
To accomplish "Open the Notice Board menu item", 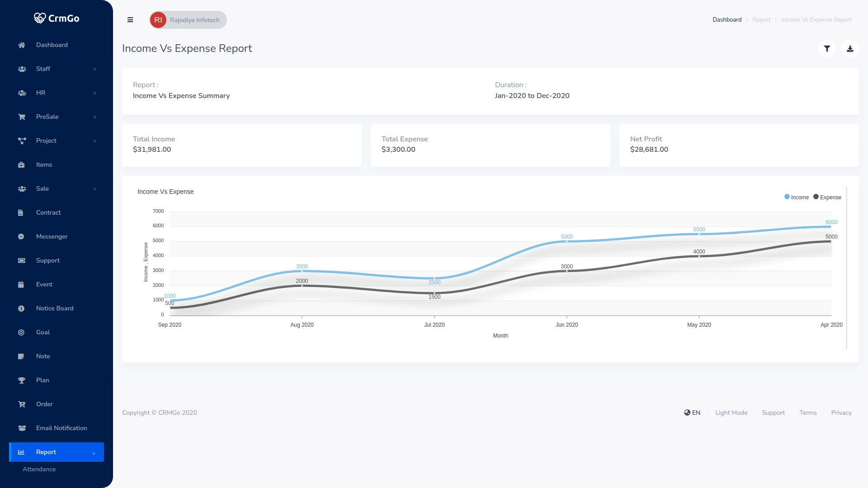I will pyautogui.click(x=55, y=309).
